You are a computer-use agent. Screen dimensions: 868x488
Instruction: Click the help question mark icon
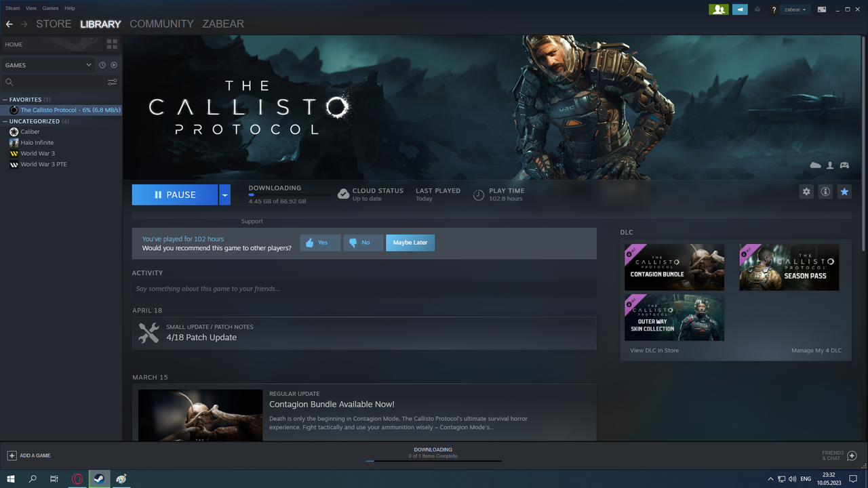click(774, 9)
